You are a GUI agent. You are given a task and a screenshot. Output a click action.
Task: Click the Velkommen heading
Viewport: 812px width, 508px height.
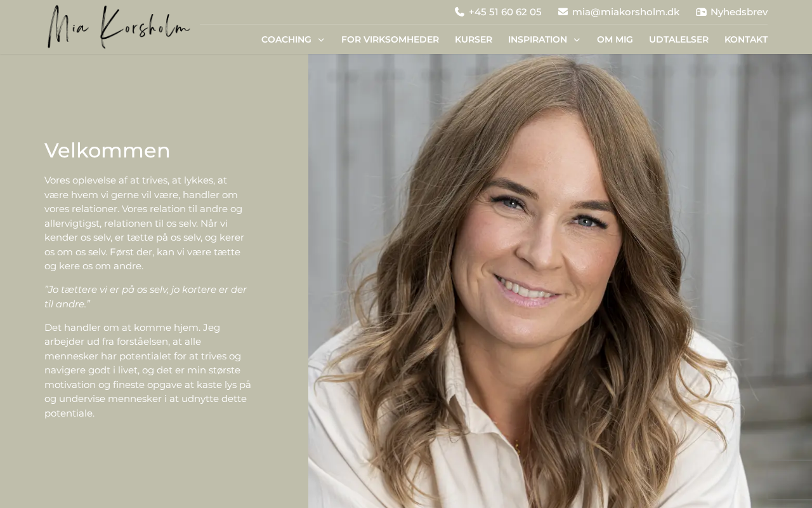[x=107, y=150]
